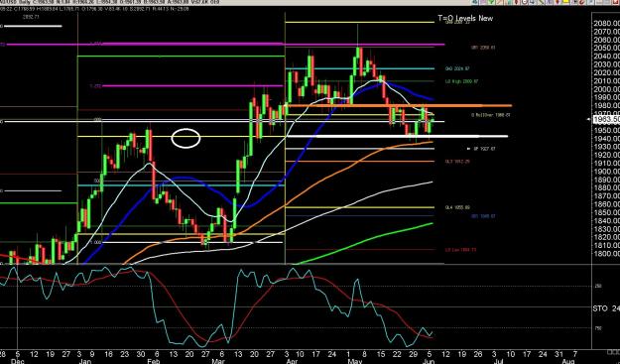Click the "T=O Levels New" label
Image resolution: width=620 pixels, height=364 pixels.
pyautogui.click(x=465, y=18)
